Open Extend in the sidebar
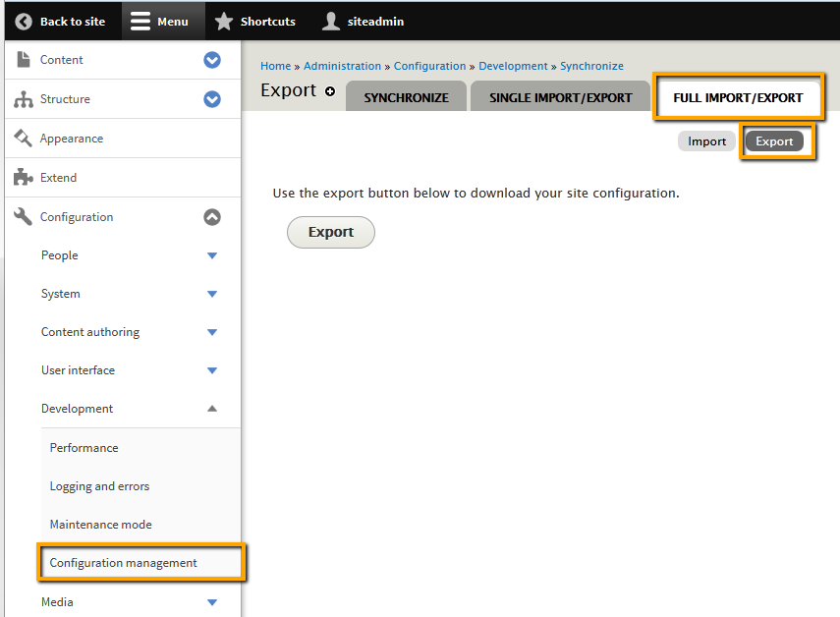The width and height of the screenshot is (840, 617). [58, 177]
